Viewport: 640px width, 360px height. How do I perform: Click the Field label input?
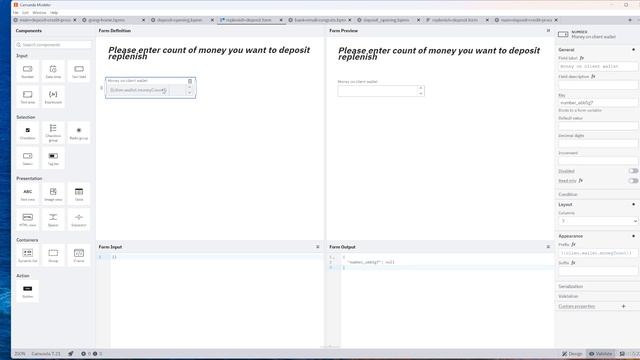pyautogui.click(x=598, y=66)
